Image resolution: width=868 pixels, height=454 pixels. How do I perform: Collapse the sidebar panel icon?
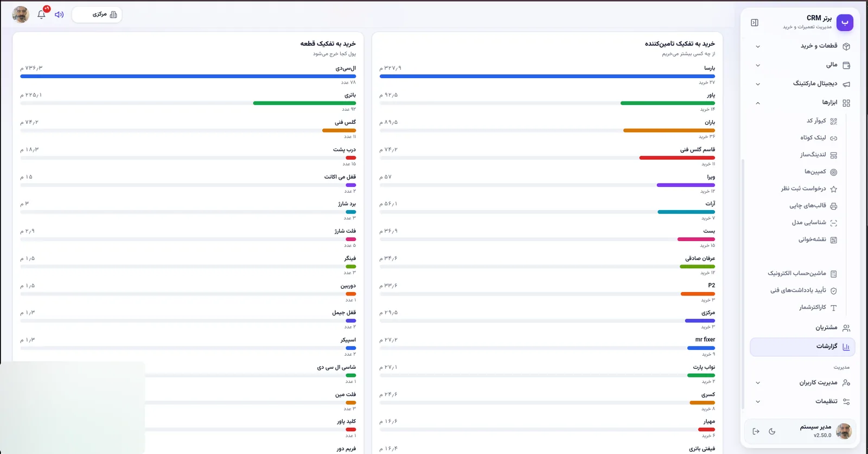tap(755, 22)
